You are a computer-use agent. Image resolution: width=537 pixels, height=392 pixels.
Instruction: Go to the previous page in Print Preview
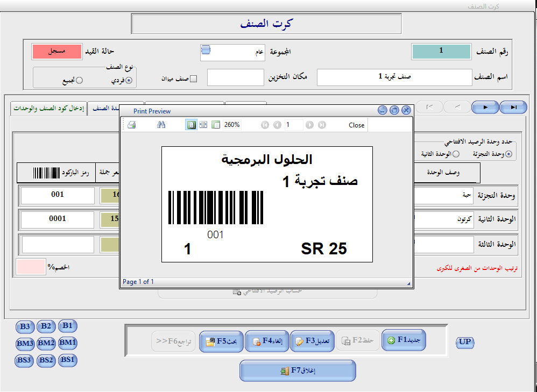tap(278, 125)
